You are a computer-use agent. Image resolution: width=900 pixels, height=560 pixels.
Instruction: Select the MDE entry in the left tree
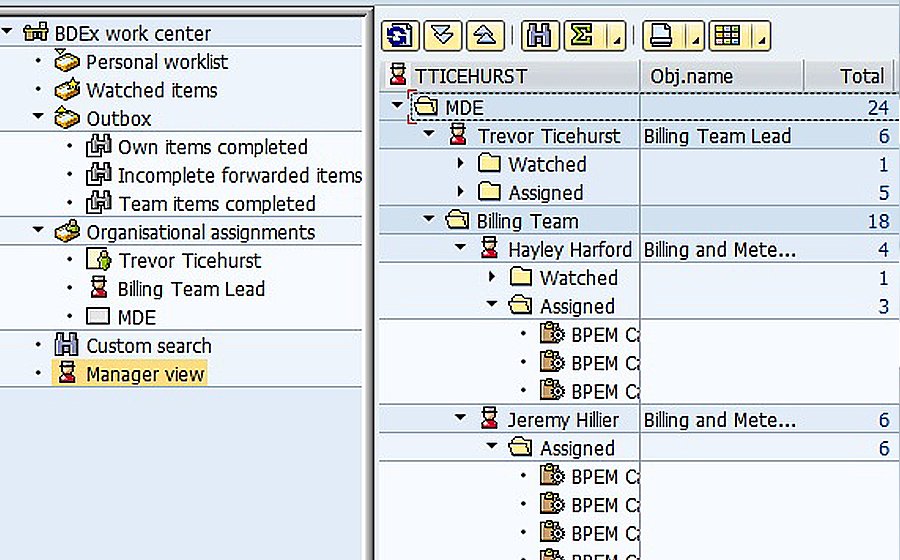[x=137, y=317]
